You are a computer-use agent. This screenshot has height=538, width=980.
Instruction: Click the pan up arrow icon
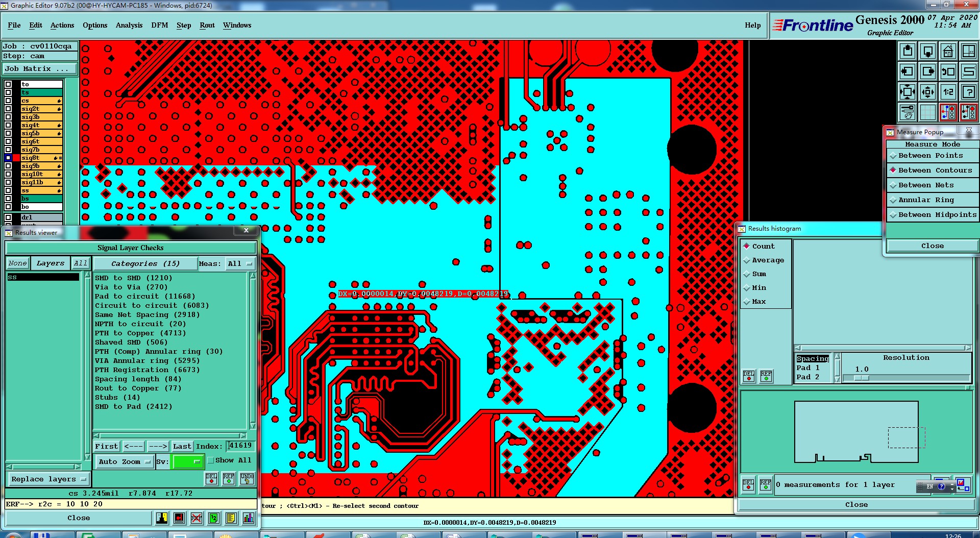(908, 51)
